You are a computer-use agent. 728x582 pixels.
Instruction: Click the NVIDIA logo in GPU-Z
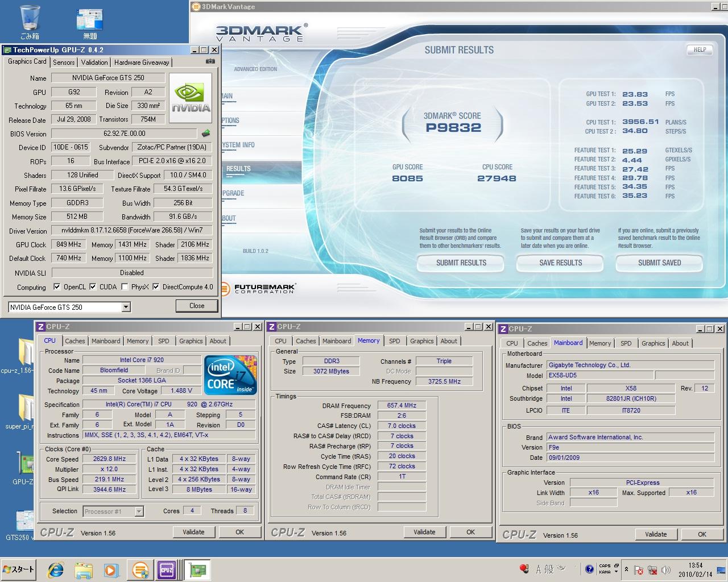191,98
